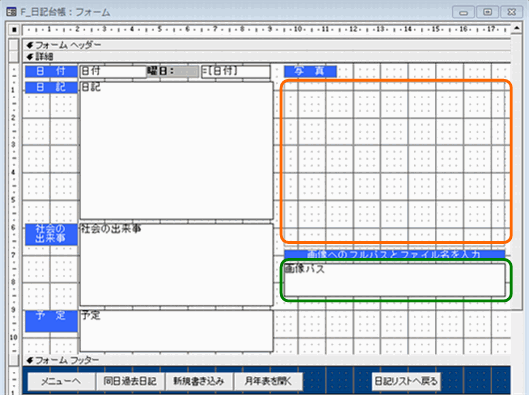Select the =[日付] calculated text box
Screen dimensions: 529x395
coord(236,72)
